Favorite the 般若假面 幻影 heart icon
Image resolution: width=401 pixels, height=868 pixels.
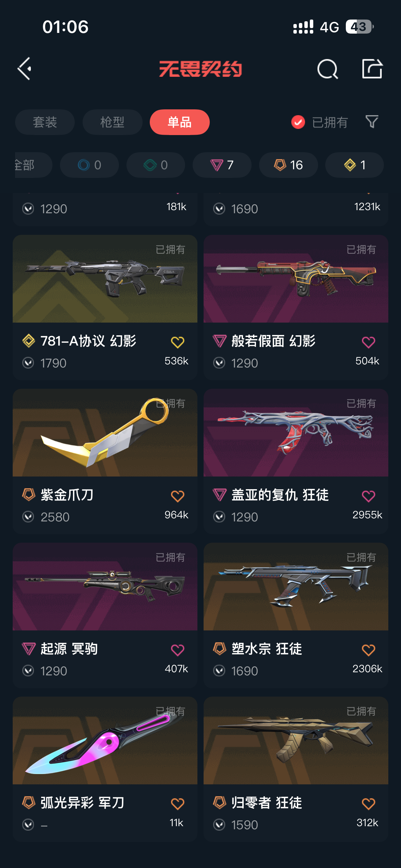368,342
